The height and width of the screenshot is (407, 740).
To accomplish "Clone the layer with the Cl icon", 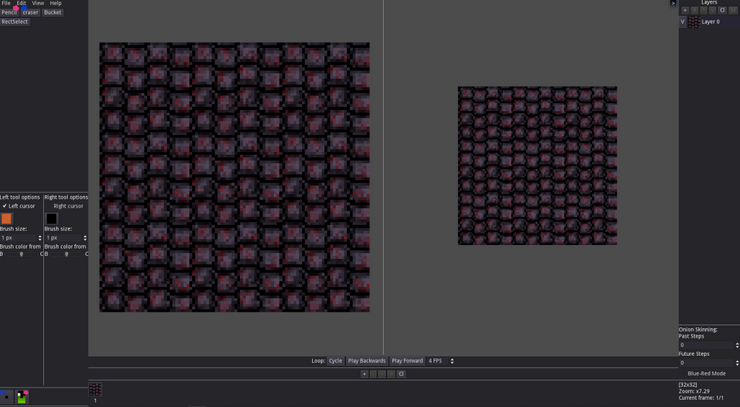I will point(722,10).
